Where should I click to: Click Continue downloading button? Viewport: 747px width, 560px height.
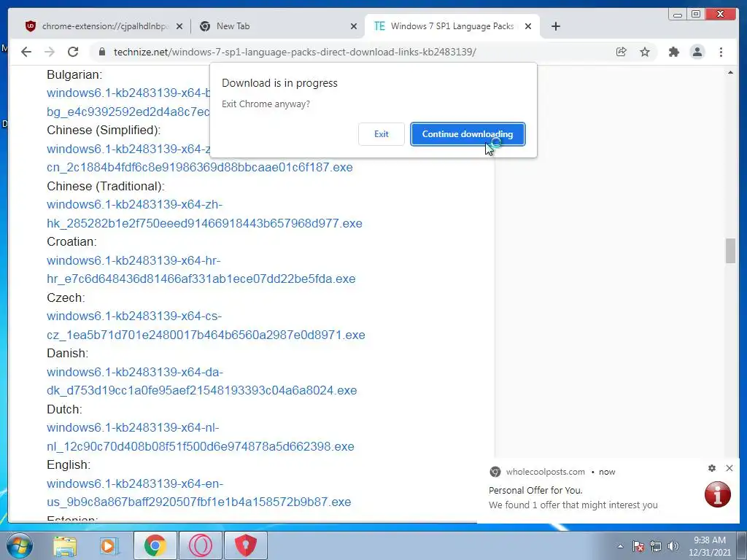tap(468, 134)
